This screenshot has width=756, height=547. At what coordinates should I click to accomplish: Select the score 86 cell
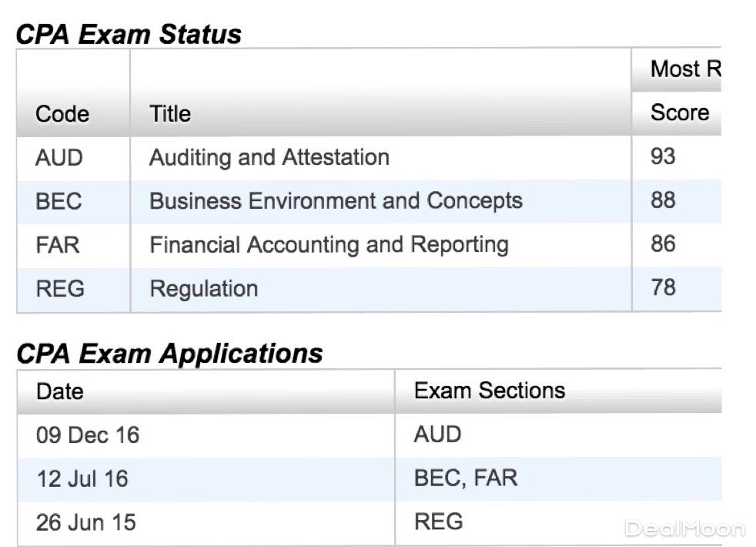663,244
